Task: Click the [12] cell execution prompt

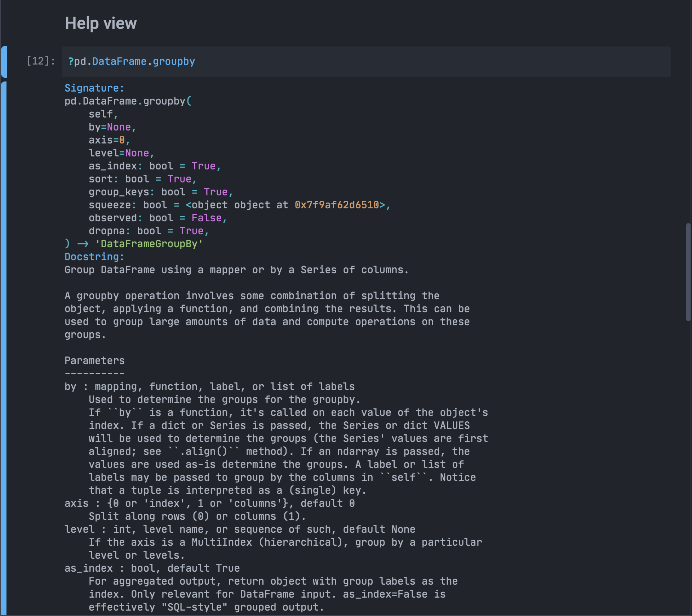Action: click(41, 61)
